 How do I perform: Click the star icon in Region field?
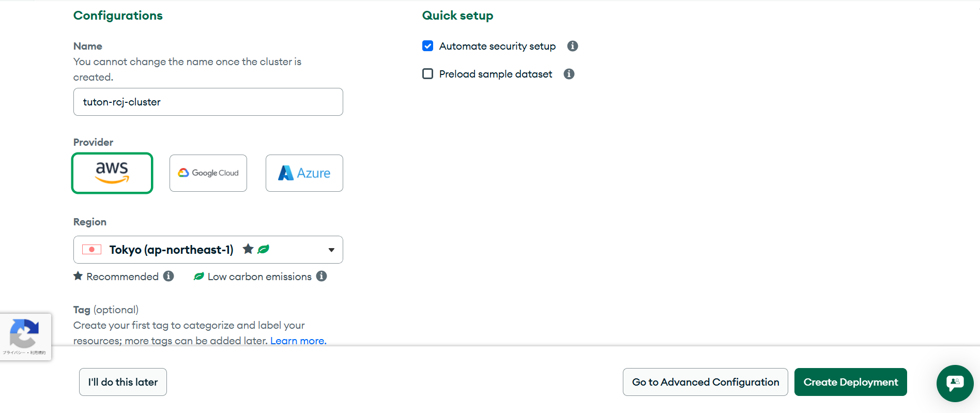coord(248,249)
